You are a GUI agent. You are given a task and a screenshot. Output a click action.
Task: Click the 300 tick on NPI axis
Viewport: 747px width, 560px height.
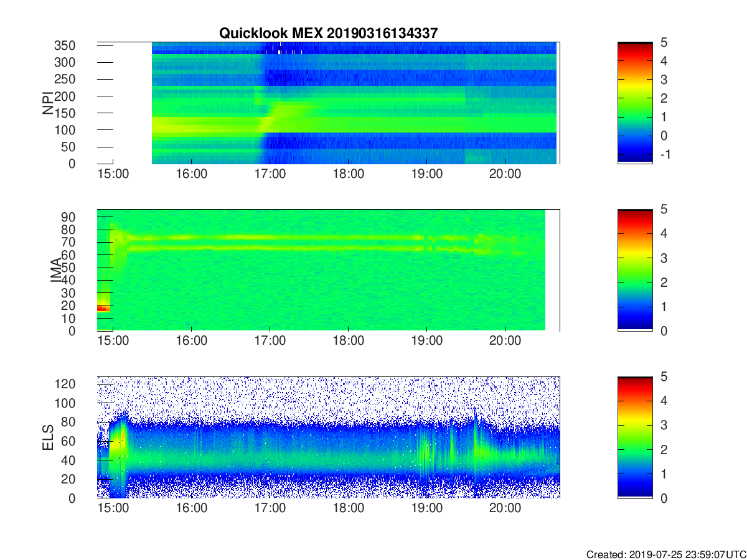pyautogui.click(x=65, y=62)
